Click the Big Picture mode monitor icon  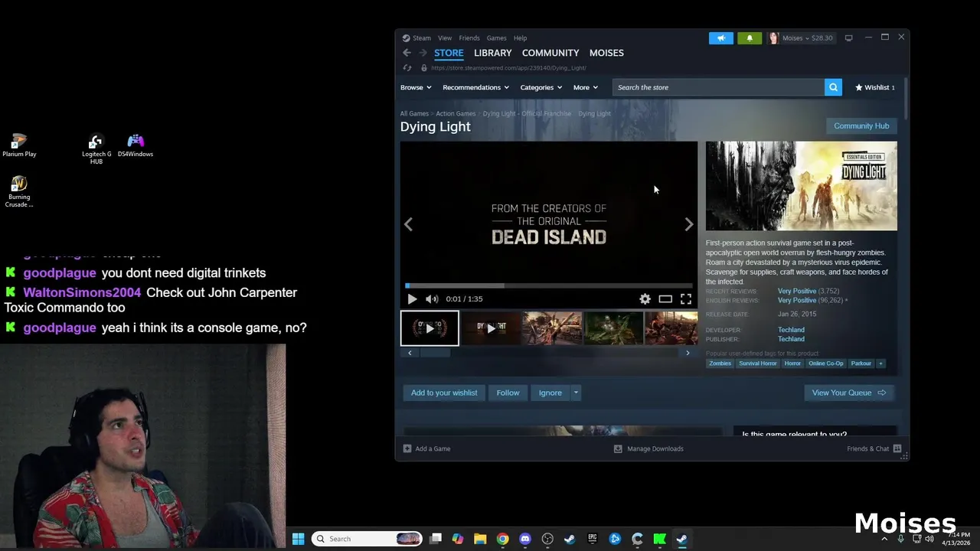point(848,37)
